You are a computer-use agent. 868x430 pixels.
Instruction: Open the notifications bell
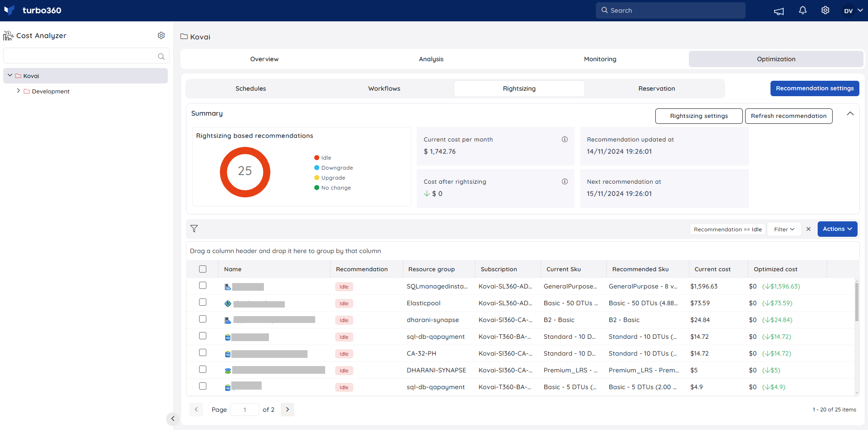(802, 10)
